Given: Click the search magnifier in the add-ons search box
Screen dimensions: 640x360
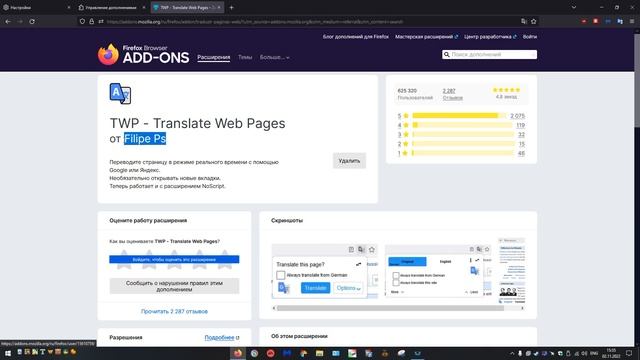Looking at the screenshot, I should (x=447, y=54).
